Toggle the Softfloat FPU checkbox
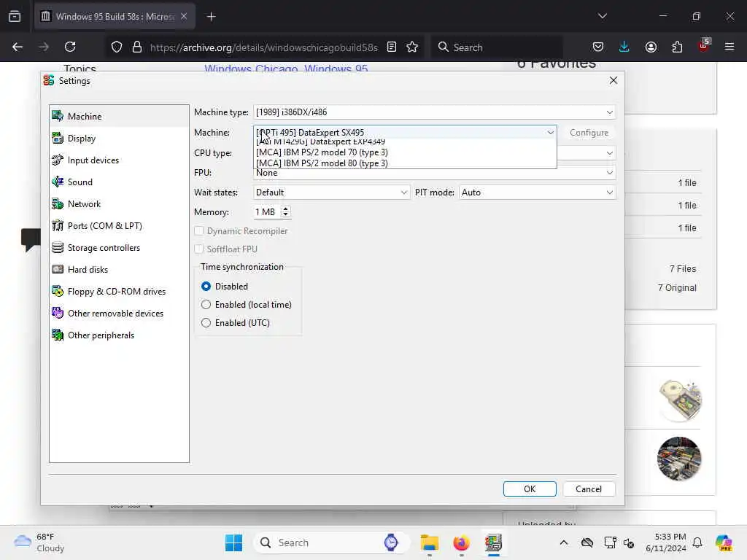Viewport: 747px width, 560px height. tap(198, 249)
